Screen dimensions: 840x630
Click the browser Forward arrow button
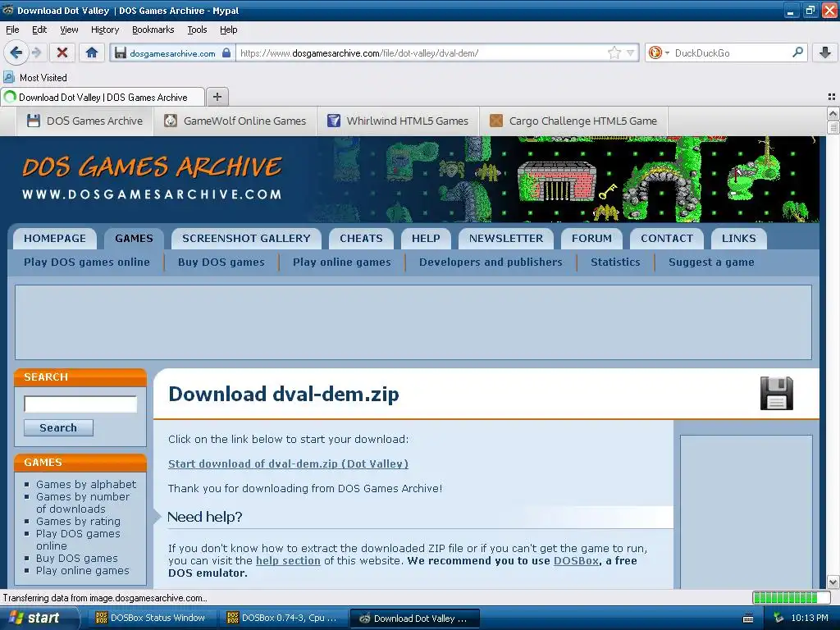(36, 52)
